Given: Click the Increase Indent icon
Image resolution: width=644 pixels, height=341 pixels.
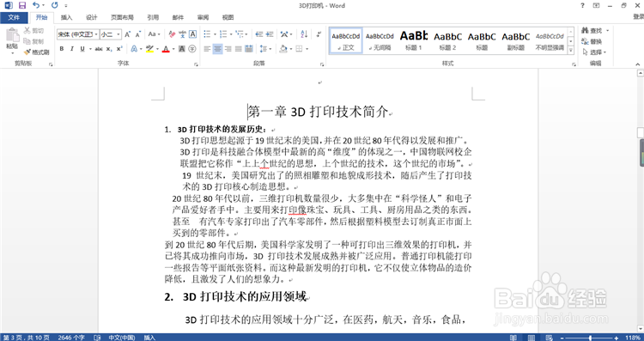Looking at the screenshot, I should pos(270,34).
